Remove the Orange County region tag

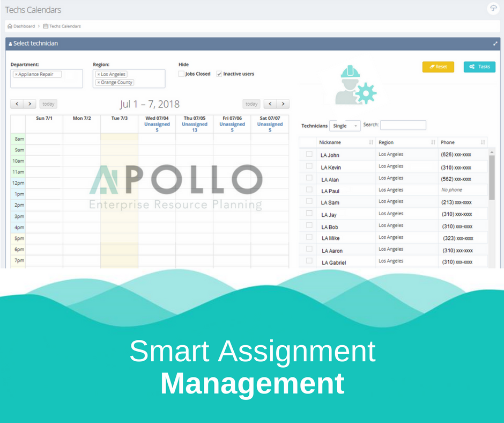click(x=99, y=83)
